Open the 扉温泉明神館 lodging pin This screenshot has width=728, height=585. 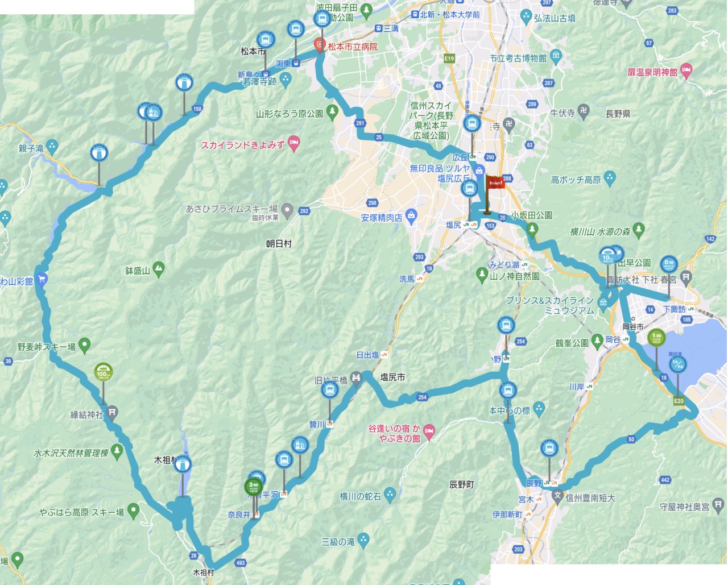coord(686,72)
